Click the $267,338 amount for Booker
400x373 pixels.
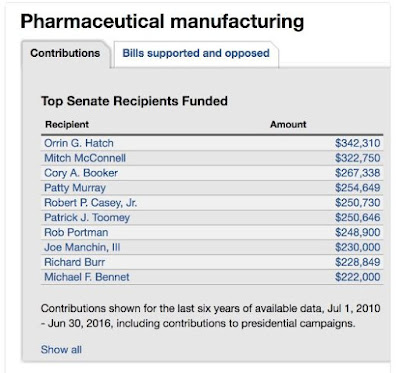point(358,173)
